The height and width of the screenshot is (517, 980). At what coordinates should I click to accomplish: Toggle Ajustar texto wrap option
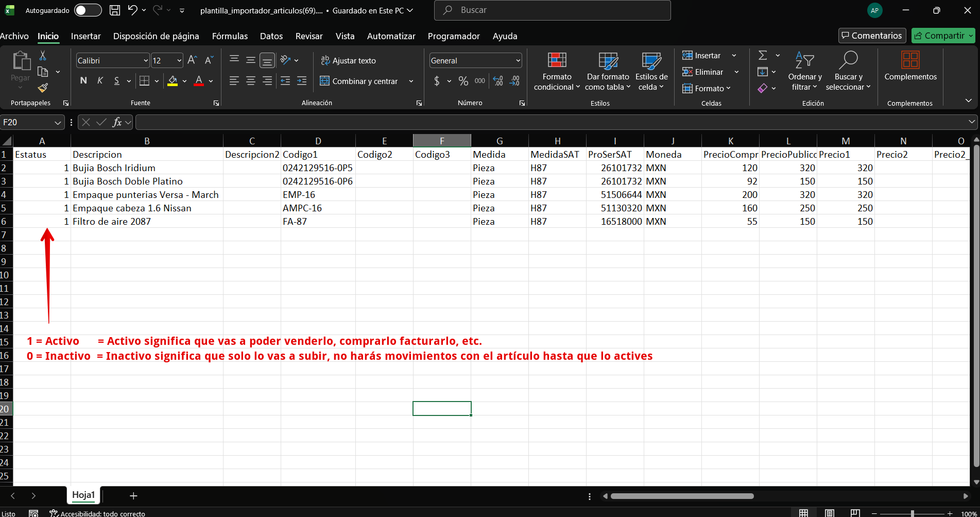point(348,60)
